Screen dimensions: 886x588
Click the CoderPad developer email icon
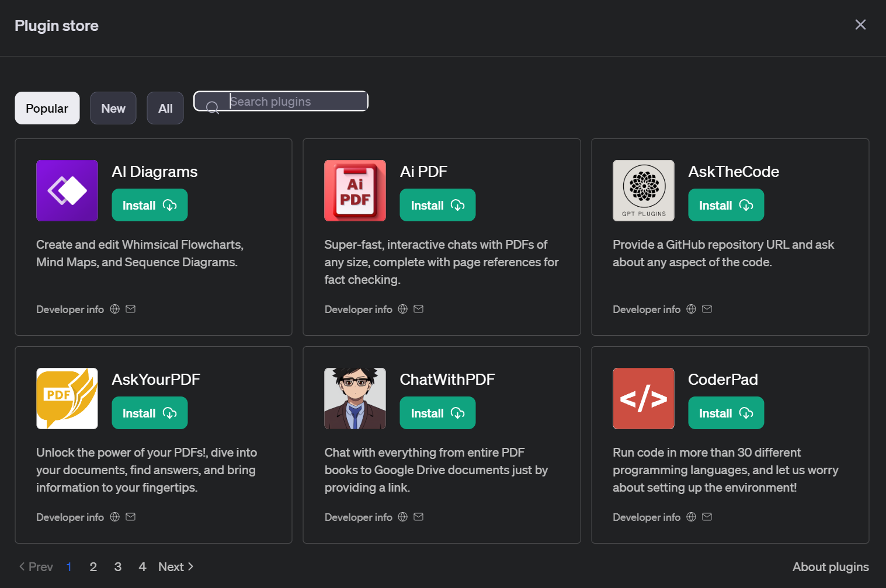click(x=707, y=517)
